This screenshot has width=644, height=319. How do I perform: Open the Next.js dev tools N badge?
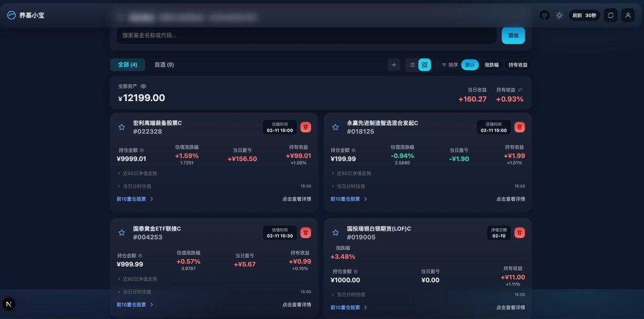(9, 304)
